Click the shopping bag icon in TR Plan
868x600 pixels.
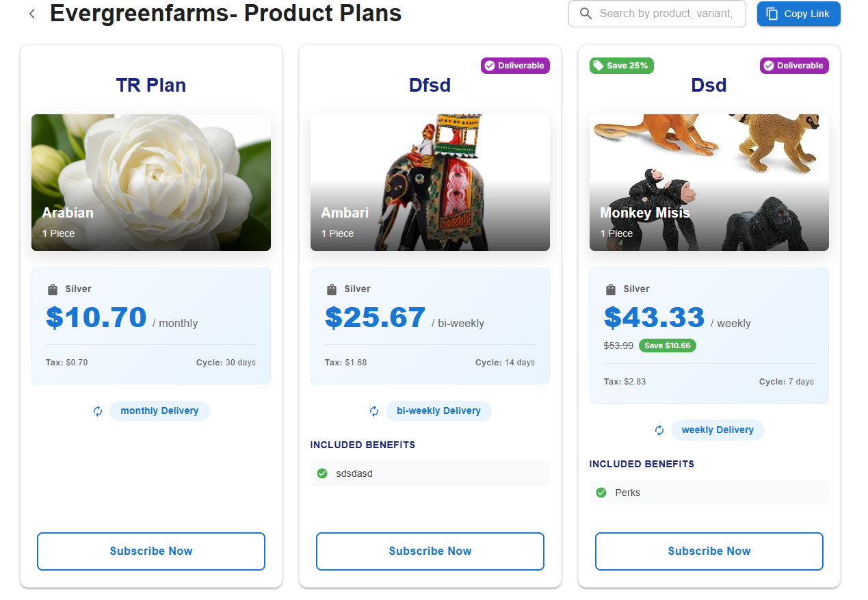[53, 289]
